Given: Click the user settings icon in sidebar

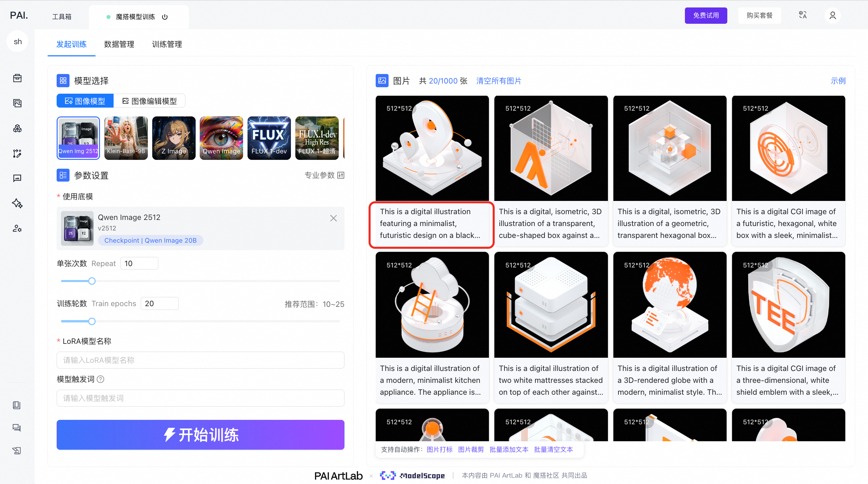Looking at the screenshot, I should [x=17, y=228].
